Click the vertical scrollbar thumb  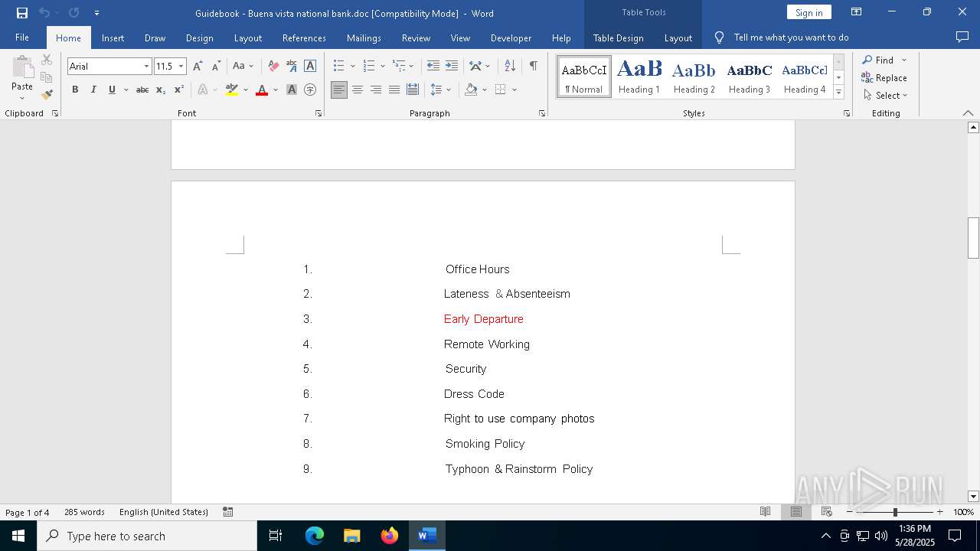coord(974,238)
